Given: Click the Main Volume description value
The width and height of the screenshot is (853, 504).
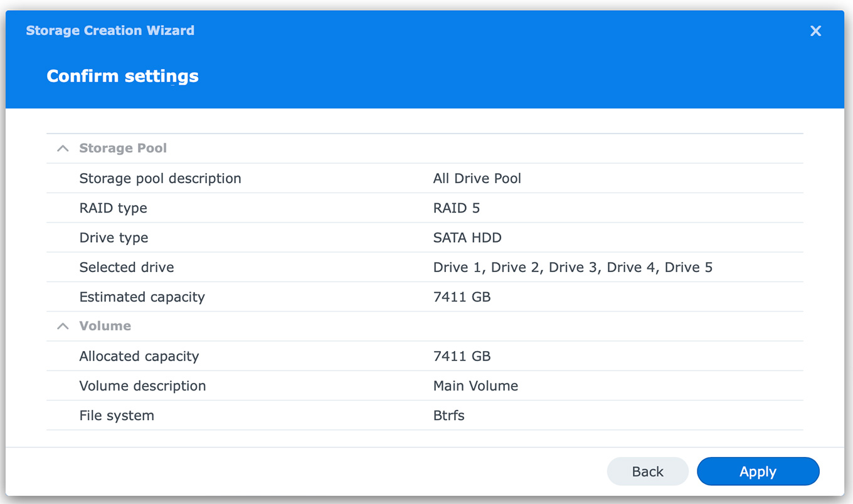Looking at the screenshot, I should [475, 386].
